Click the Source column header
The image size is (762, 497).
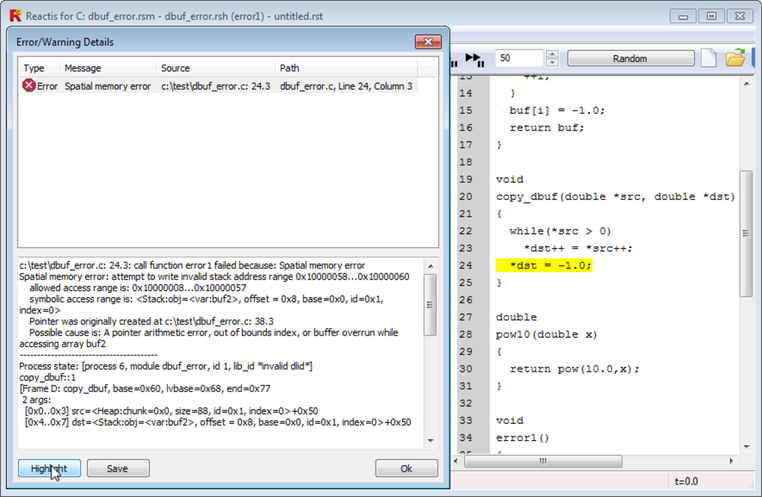(213, 68)
